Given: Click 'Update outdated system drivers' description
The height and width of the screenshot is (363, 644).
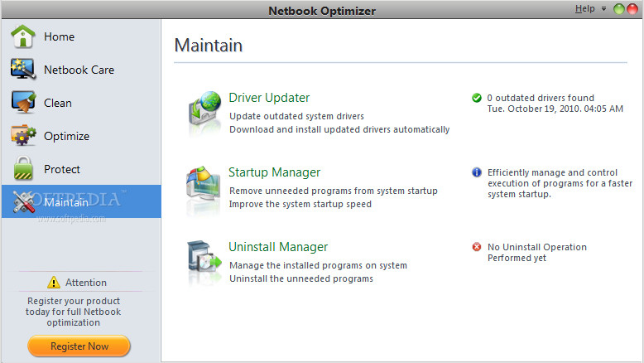Looking at the screenshot, I should pos(296,116).
